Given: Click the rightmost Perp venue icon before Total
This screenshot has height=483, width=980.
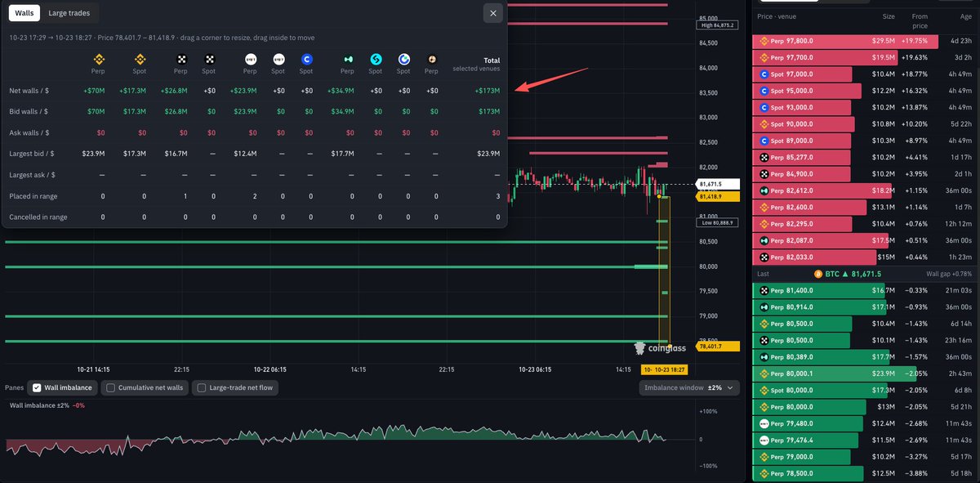Looking at the screenshot, I should [x=431, y=59].
